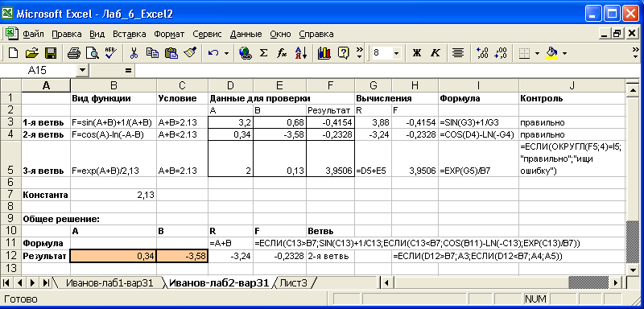Open the Окно menu
This screenshot has height=309, width=644.
point(280,34)
